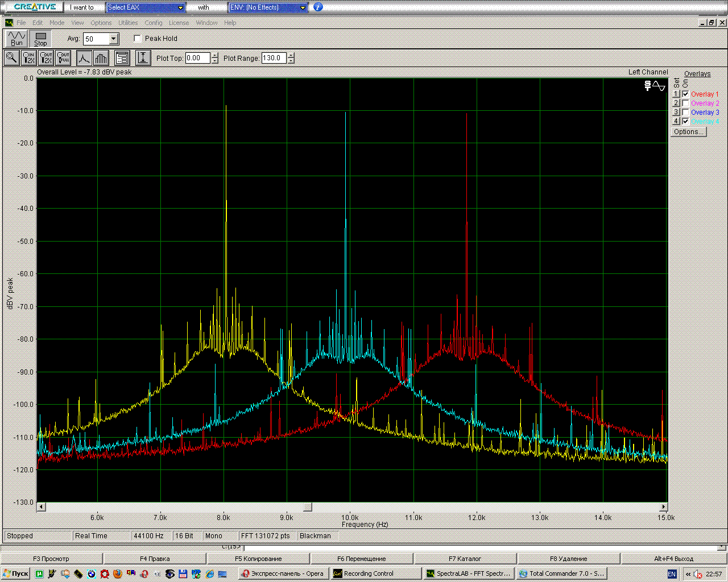Click the overlay Options... button

689,132
